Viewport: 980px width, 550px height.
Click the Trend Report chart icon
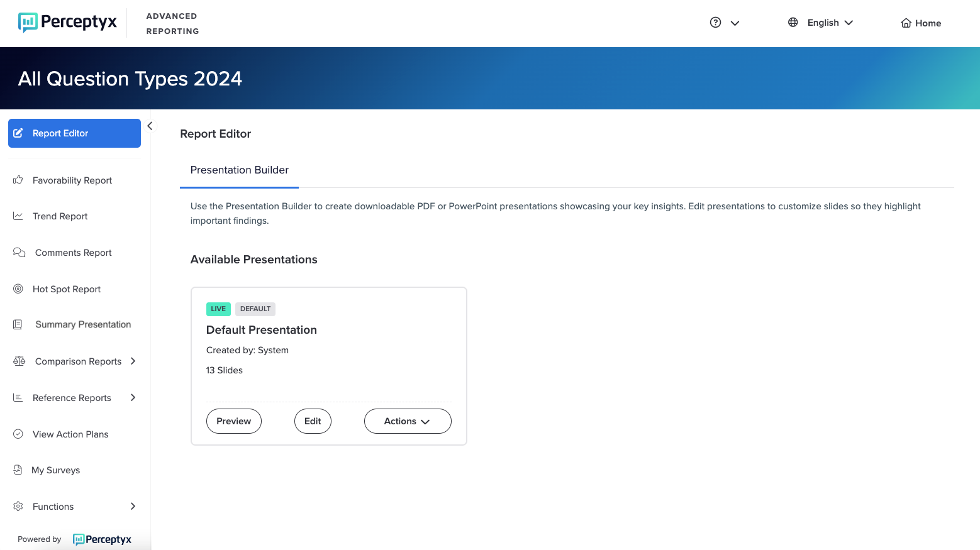point(18,216)
